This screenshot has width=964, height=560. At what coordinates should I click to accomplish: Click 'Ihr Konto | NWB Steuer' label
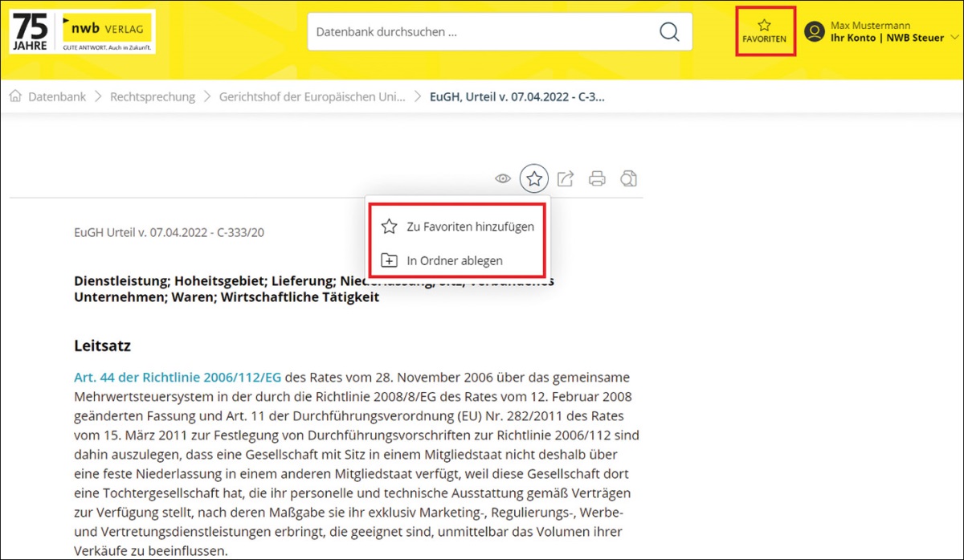(887, 38)
